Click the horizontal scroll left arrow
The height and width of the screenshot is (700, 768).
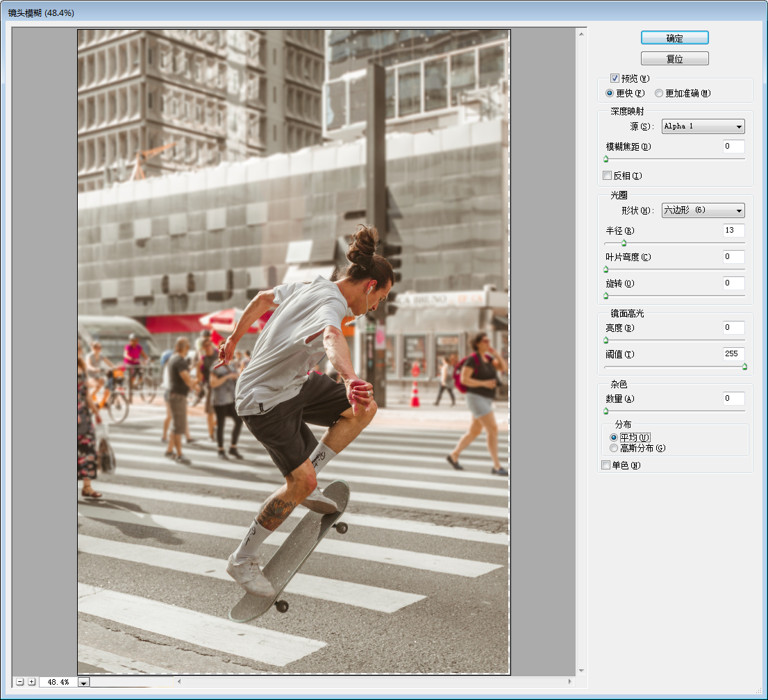(x=179, y=681)
